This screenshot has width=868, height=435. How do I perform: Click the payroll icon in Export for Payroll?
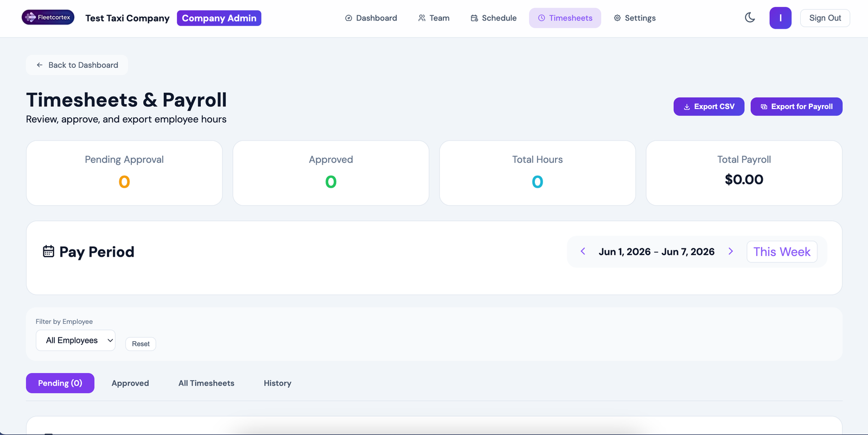click(764, 107)
